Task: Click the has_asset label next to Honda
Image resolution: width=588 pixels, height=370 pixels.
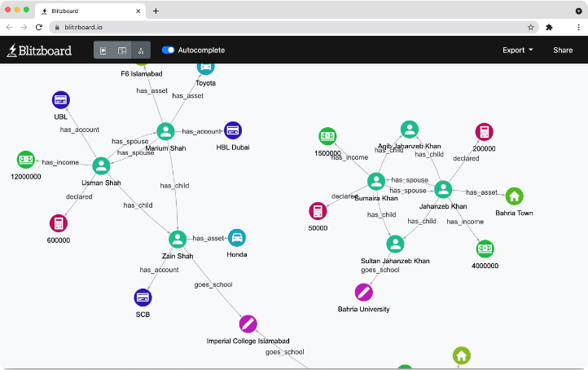Action: (208, 238)
